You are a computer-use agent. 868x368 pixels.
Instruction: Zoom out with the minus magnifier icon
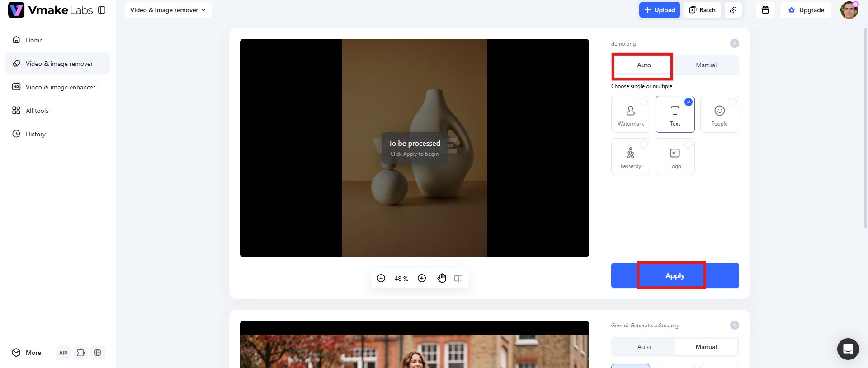(381, 278)
